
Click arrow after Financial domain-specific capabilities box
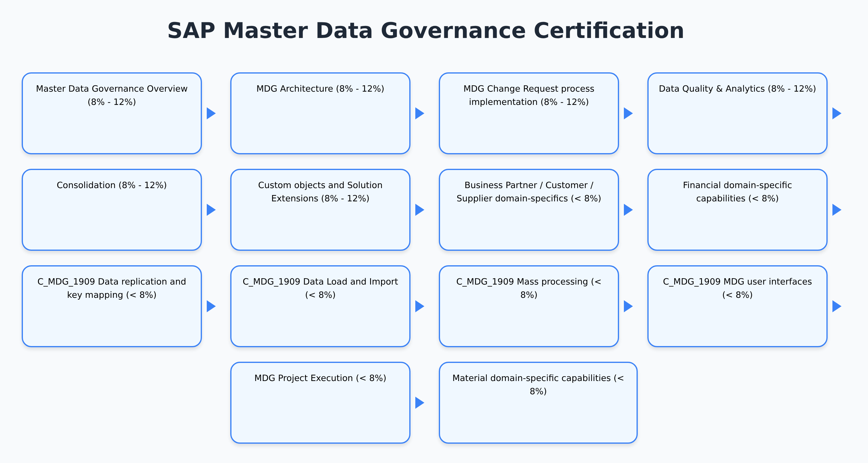click(x=836, y=209)
